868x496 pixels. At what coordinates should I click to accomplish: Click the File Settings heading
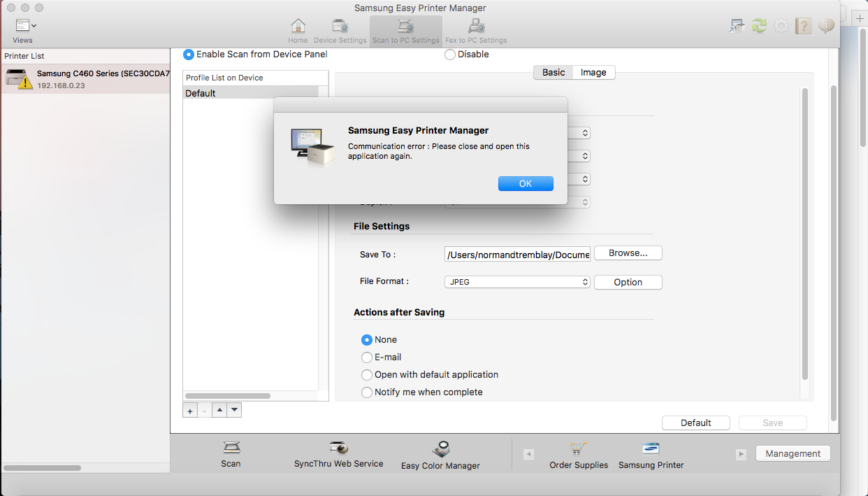coord(382,226)
